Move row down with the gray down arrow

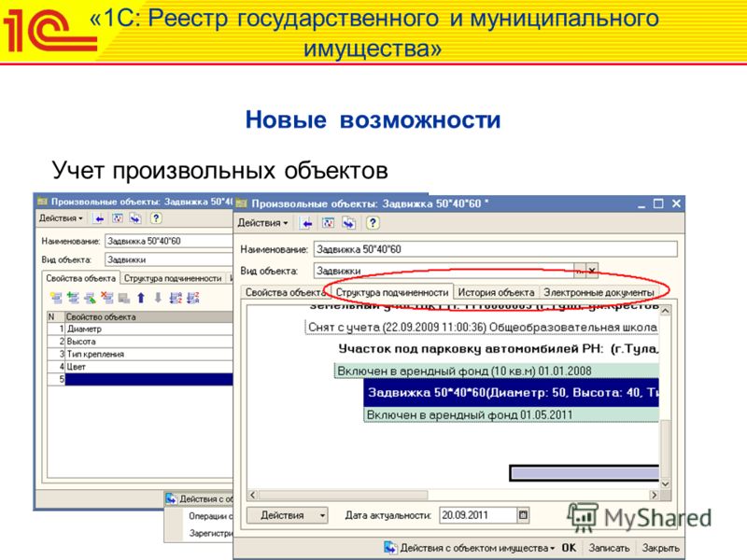(x=158, y=298)
